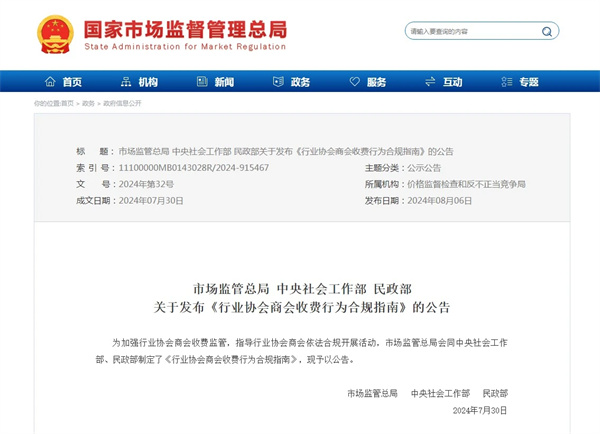Go to the 新闻 section
Screen dimensions: 600x434
click(224, 82)
